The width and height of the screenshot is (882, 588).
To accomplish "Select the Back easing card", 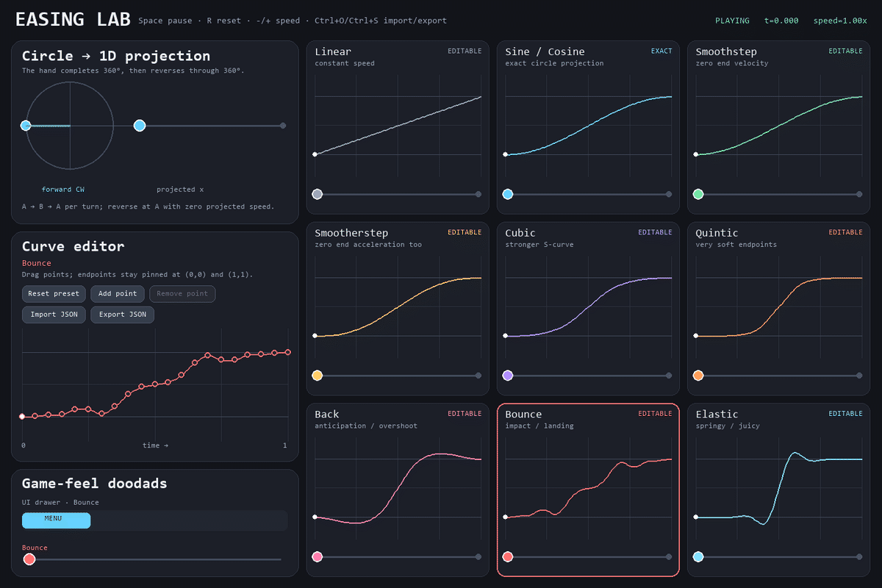I will (398, 490).
